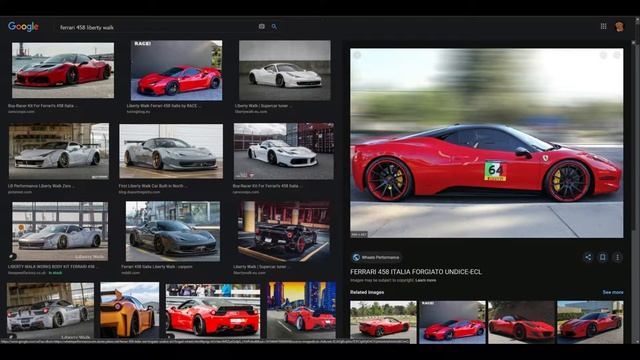Select LB Performance Liberty Walk Zero thumbnail
The width and height of the screenshot is (640, 360).
[x=59, y=151]
